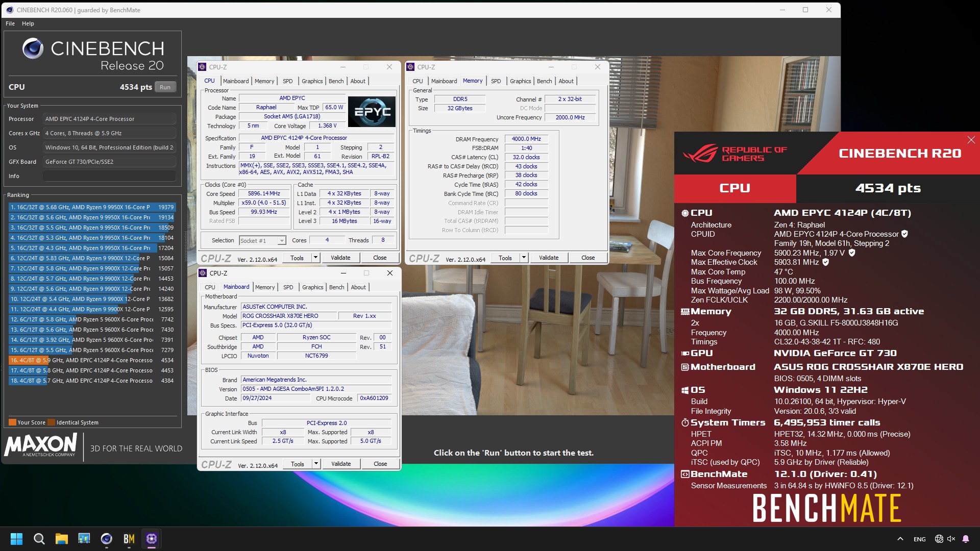Open network globe tray icon
The width and height of the screenshot is (980, 551).
pyautogui.click(x=939, y=539)
